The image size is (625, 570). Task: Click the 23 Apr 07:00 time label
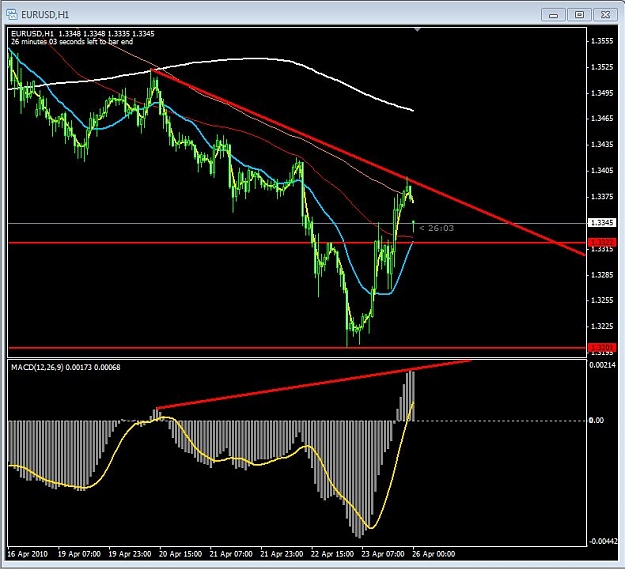tap(383, 554)
